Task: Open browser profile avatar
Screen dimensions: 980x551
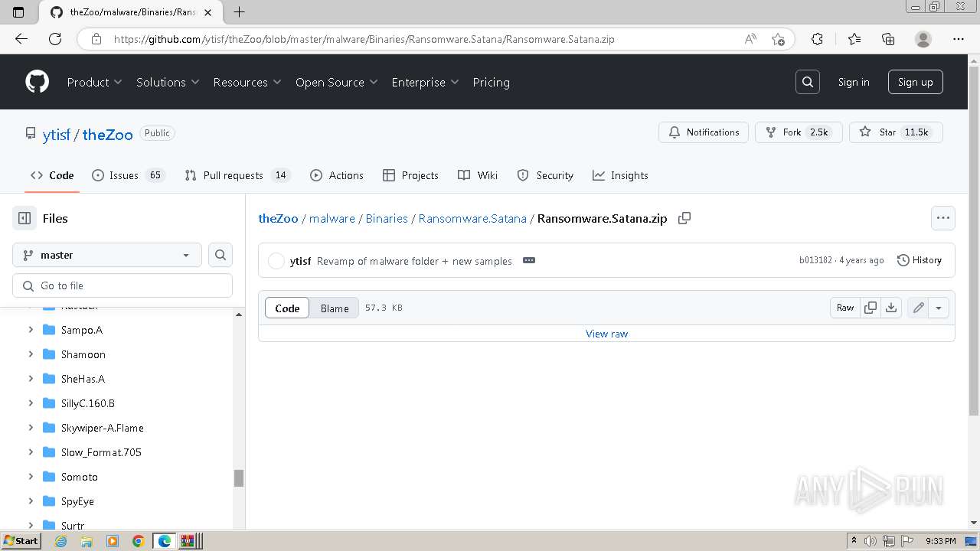Action: 923,39
